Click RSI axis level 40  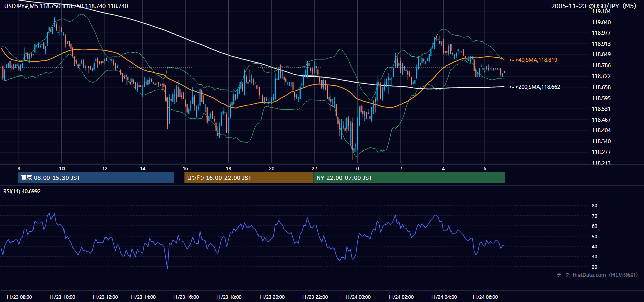(594, 246)
